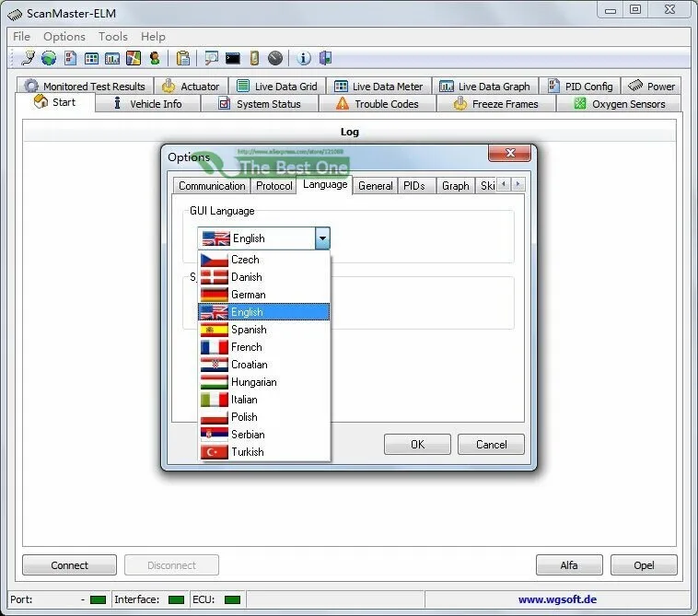
Task: Open Protocol tab in Options dialog
Action: (x=274, y=186)
